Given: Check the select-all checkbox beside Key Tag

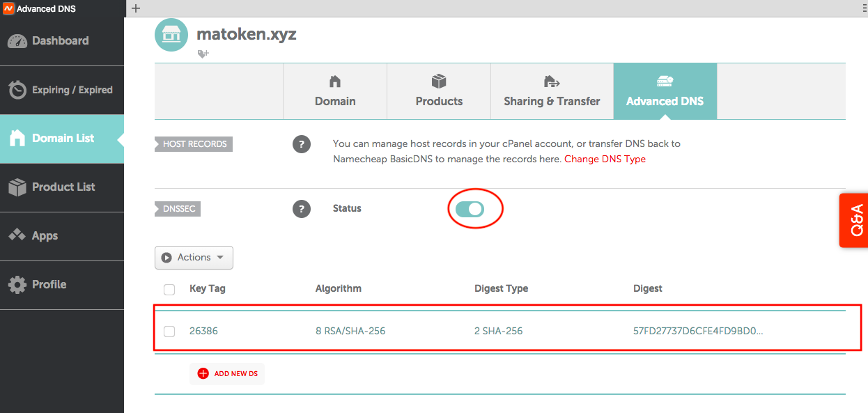Looking at the screenshot, I should (169, 289).
